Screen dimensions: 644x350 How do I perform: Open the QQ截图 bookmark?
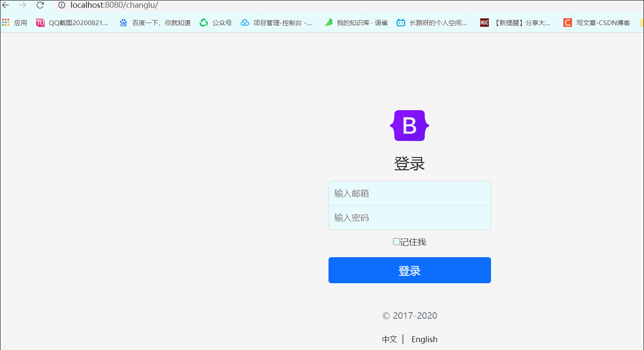click(x=72, y=23)
